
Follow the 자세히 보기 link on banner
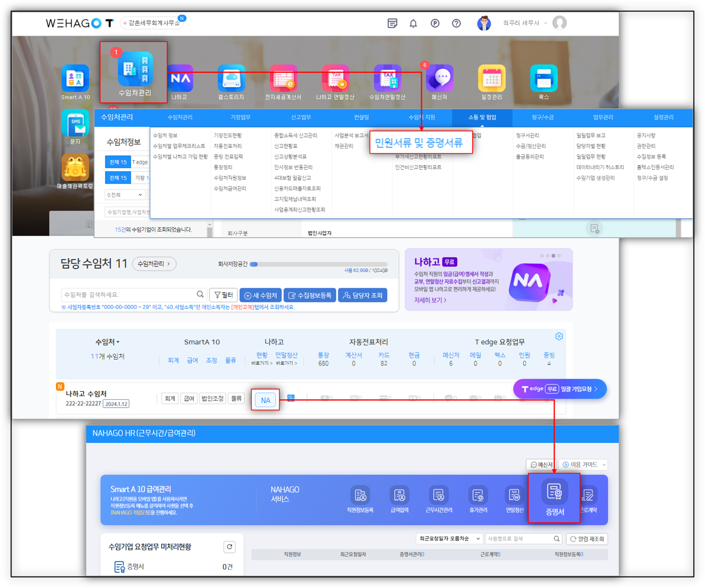[x=430, y=300]
